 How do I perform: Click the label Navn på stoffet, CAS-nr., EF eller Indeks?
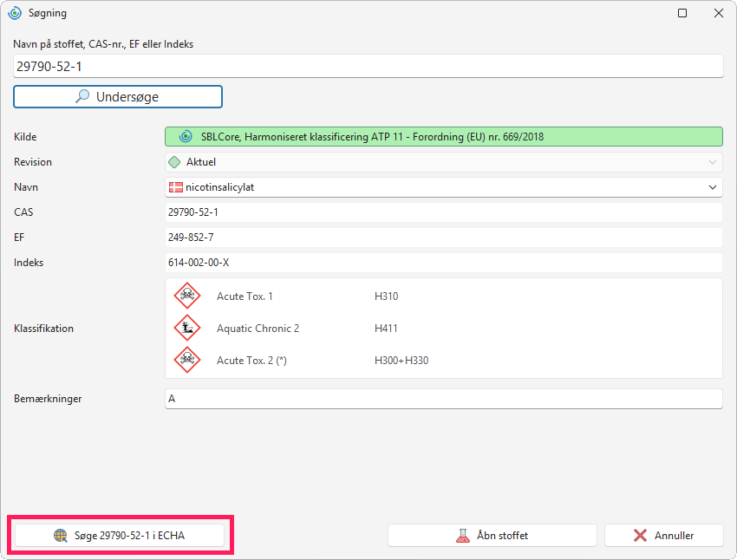[103, 44]
